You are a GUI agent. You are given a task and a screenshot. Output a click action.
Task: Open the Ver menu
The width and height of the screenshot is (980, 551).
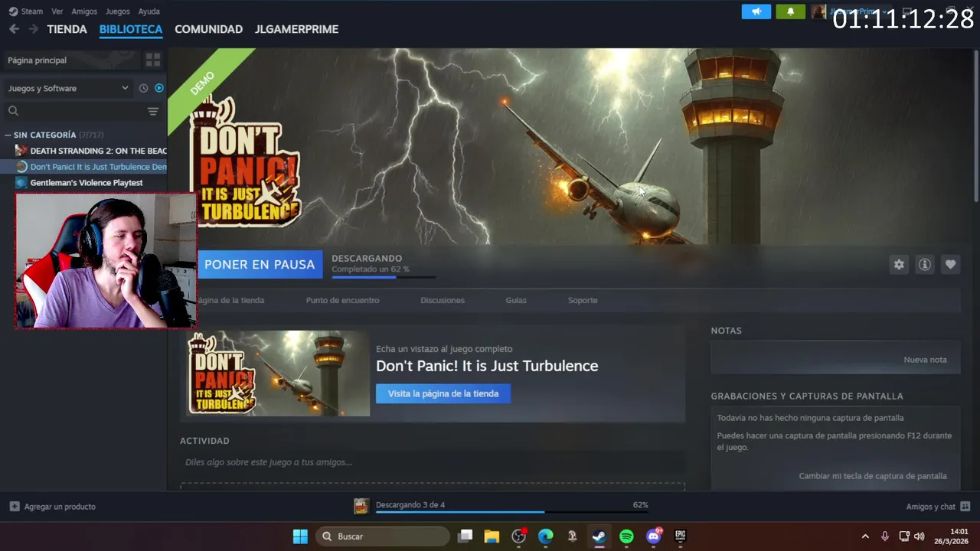pos(57,11)
